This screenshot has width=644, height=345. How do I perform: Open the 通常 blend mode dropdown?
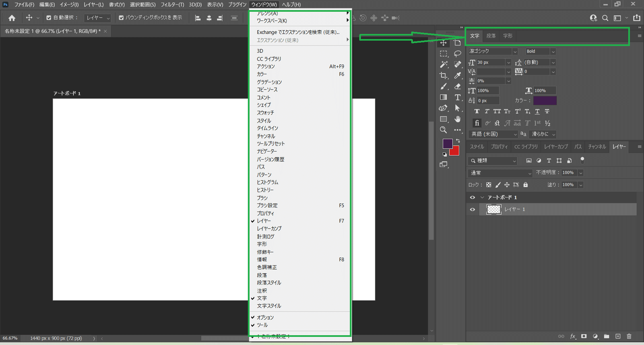point(500,172)
